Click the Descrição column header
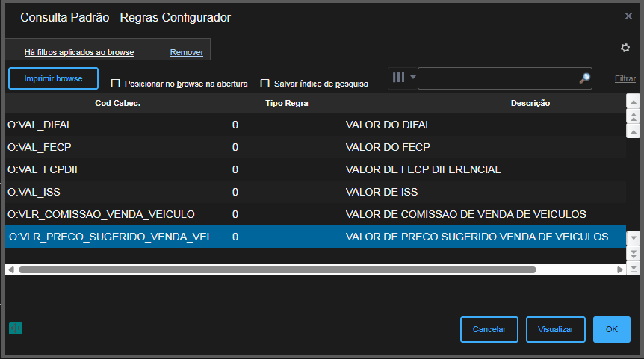This screenshot has height=359, width=644. tap(530, 103)
